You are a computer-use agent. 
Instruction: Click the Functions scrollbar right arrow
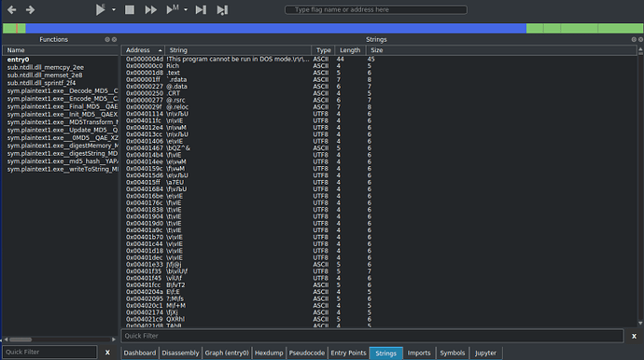point(114,339)
